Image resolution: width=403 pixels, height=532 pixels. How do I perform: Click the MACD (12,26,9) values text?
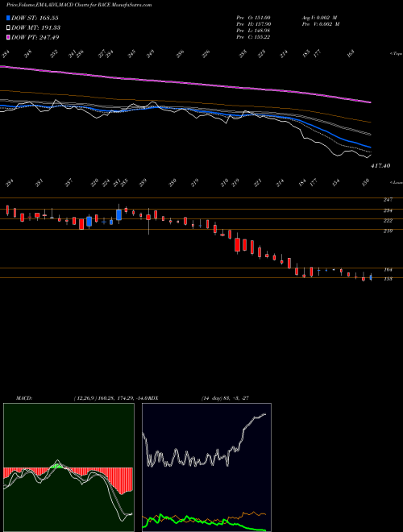click(111, 397)
